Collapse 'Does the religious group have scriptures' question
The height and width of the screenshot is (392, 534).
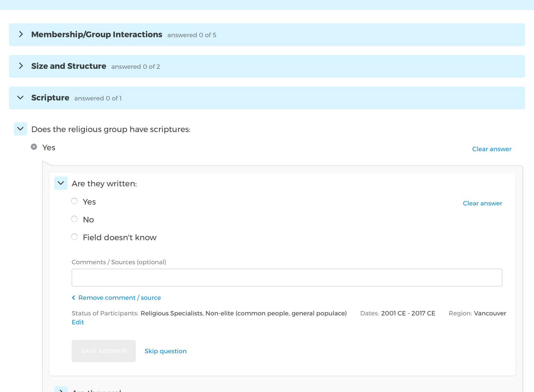click(x=20, y=129)
